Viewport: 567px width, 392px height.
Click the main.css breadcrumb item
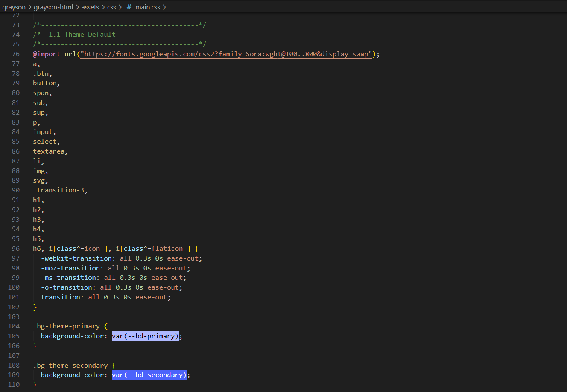pyautogui.click(x=148, y=7)
